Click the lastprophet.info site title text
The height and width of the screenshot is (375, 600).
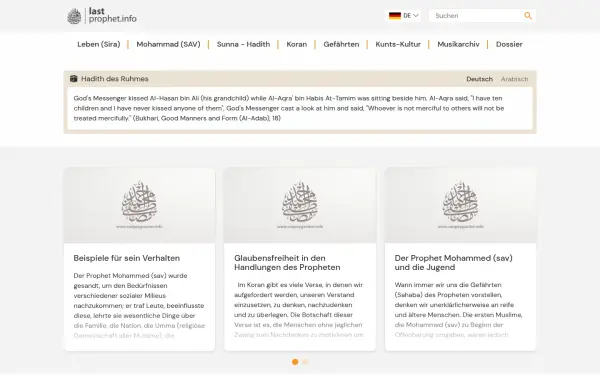tap(112, 15)
